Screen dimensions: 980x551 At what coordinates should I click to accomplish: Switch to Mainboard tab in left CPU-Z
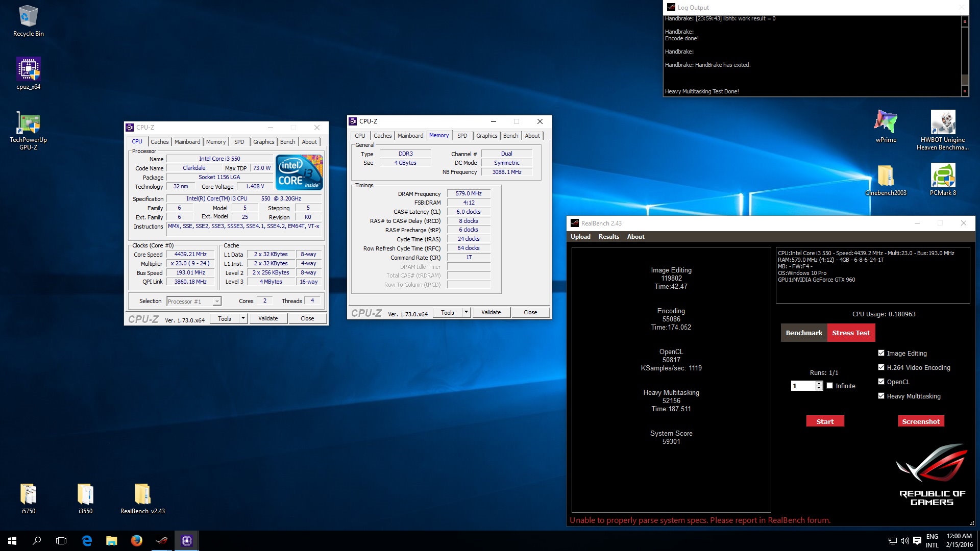click(x=187, y=142)
